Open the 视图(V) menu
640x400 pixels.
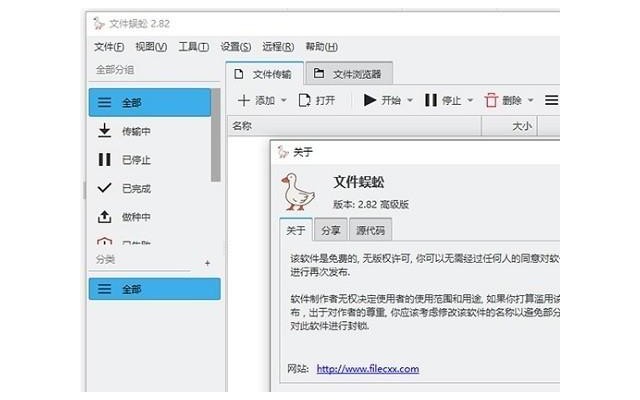click(151, 47)
